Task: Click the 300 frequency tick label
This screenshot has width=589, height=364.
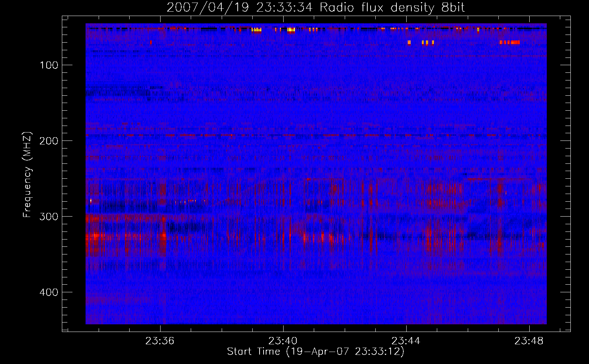Action: tap(49, 217)
